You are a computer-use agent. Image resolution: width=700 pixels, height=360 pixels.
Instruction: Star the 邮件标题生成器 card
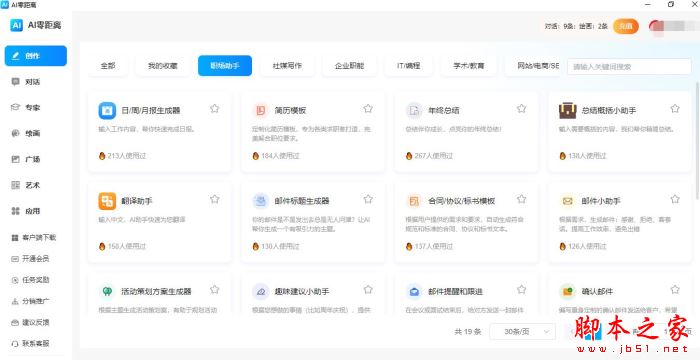pos(368,199)
